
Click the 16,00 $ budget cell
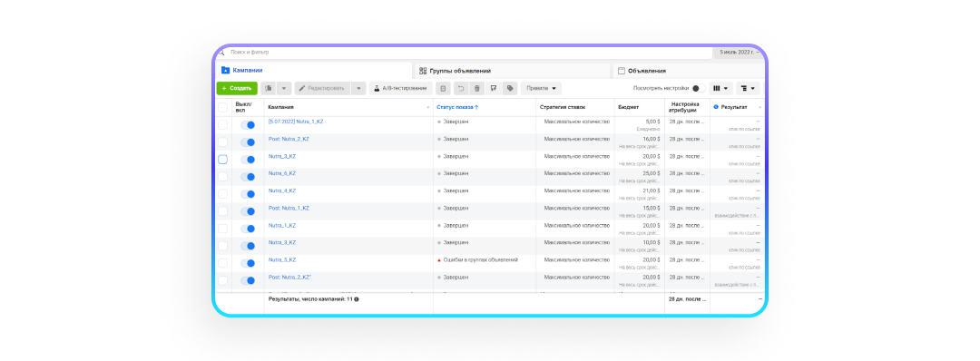click(x=652, y=139)
